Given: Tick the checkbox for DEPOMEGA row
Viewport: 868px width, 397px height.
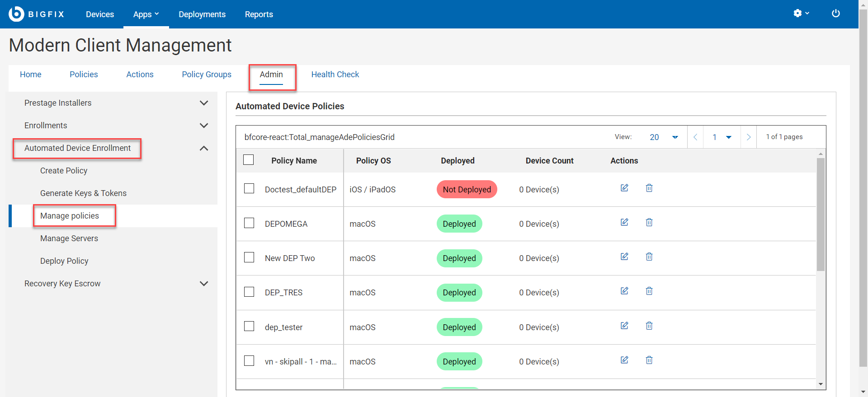Looking at the screenshot, I should click(x=249, y=223).
